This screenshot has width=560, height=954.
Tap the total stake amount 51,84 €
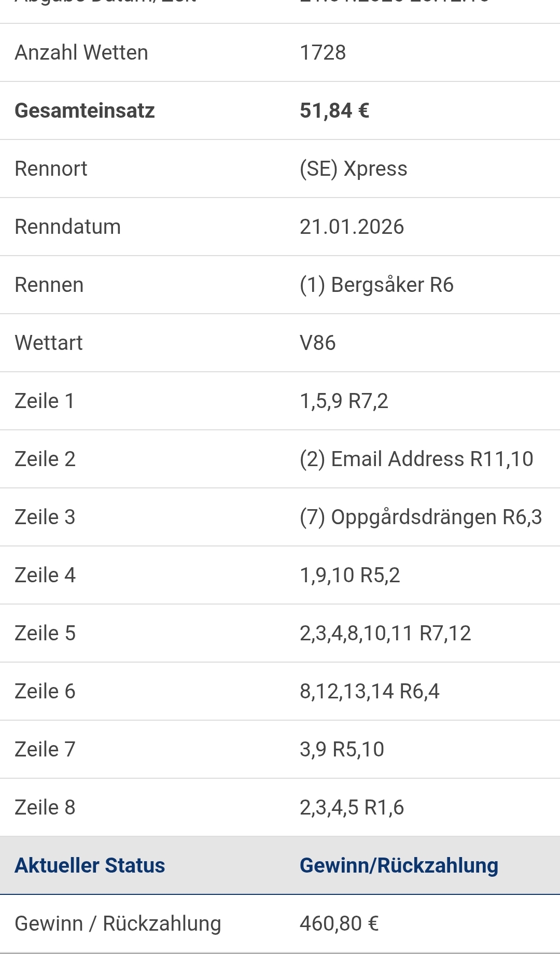pyautogui.click(x=334, y=110)
